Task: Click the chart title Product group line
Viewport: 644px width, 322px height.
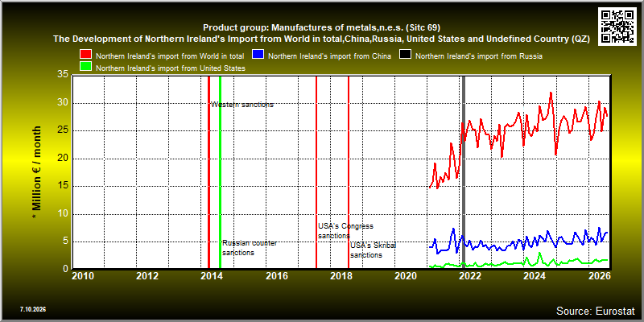Action: pyautogui.click(x=321, y=27)
